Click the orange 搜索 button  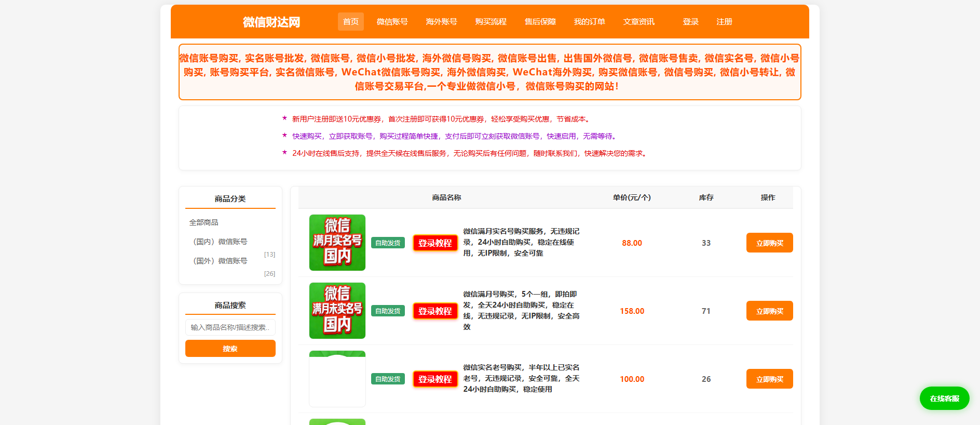click(230, 349)
